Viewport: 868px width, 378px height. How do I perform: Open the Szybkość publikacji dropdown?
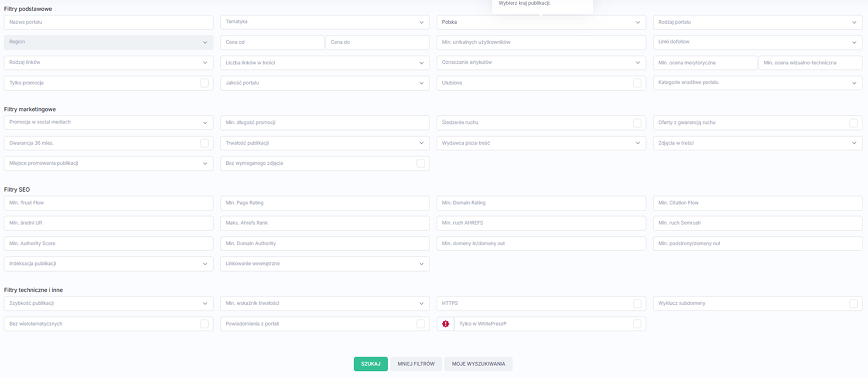point(109,304)
